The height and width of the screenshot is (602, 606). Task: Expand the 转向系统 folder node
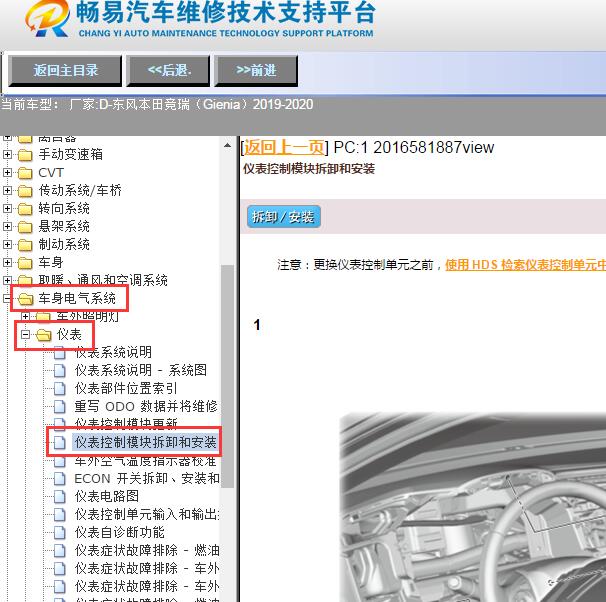7,208
